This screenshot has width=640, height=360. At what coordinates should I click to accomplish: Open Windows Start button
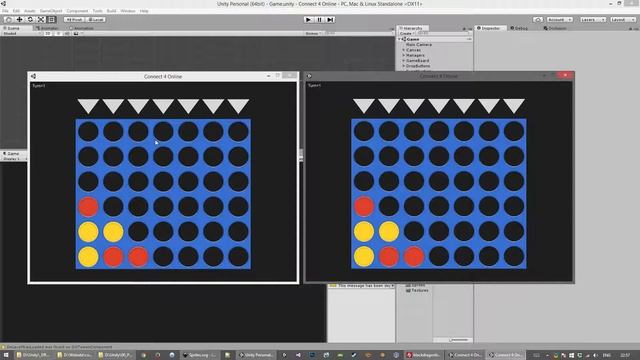click(x=6, y=355)
